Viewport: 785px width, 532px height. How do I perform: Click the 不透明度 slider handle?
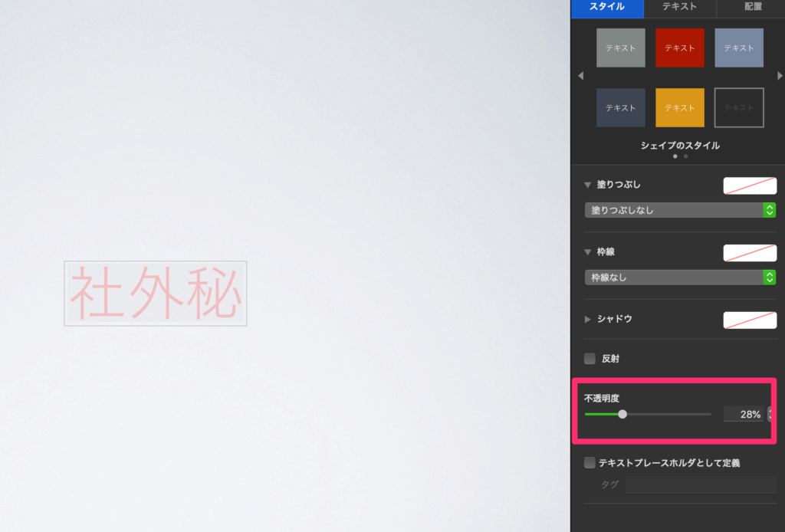coord(622,415)
